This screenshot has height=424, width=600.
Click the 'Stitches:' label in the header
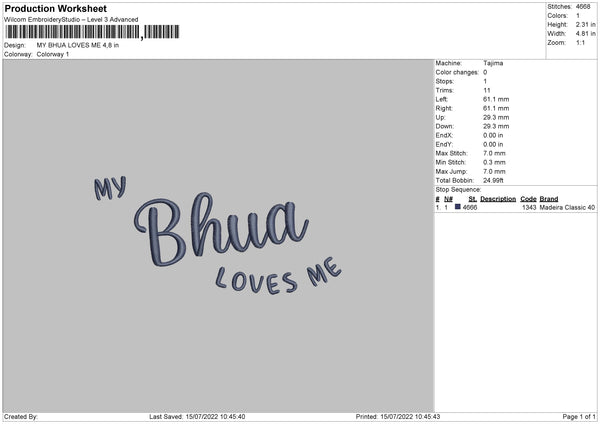(x=559, y=7)
